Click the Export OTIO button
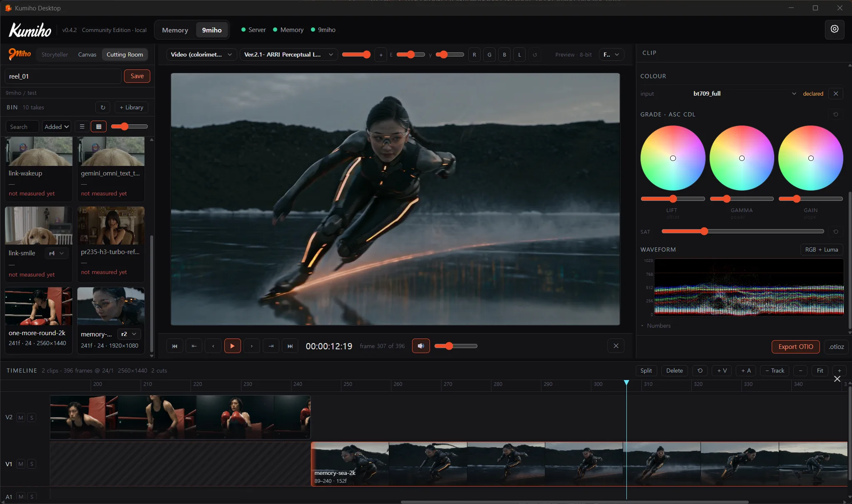Screen dimensions: 852x504 [795, 346]
